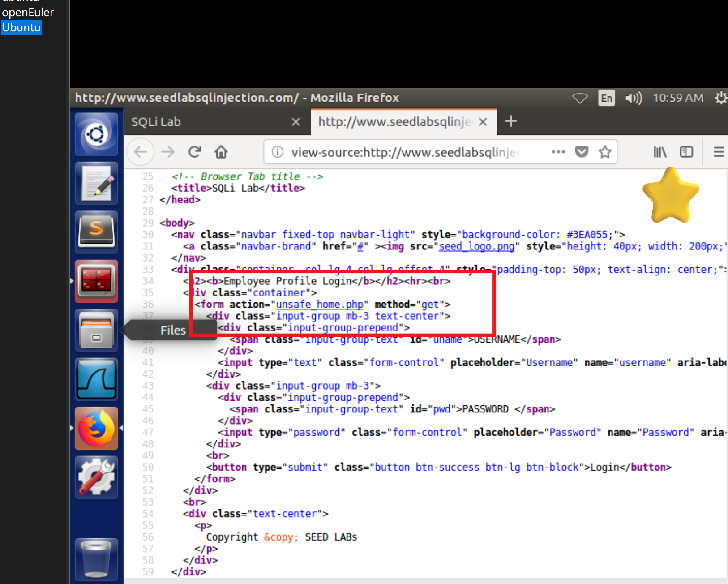
Task: Follow the unsafe_home.php link
Action: coord(320,305)
